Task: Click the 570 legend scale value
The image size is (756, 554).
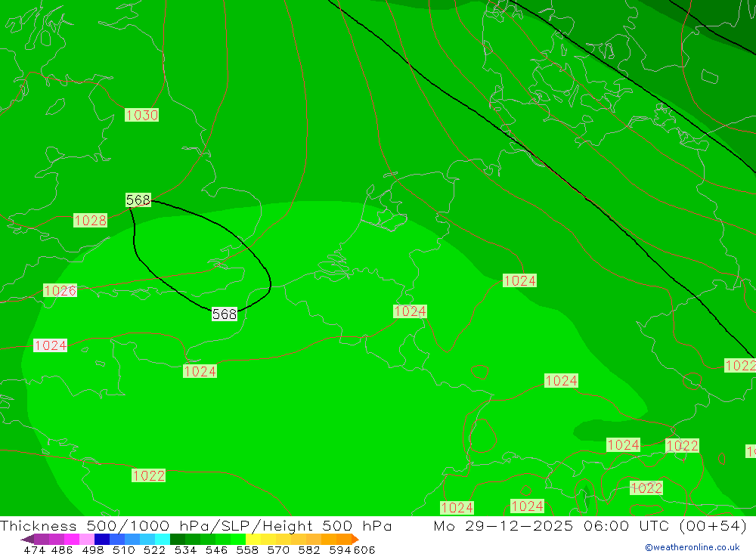Action: (x=277, y=549)
